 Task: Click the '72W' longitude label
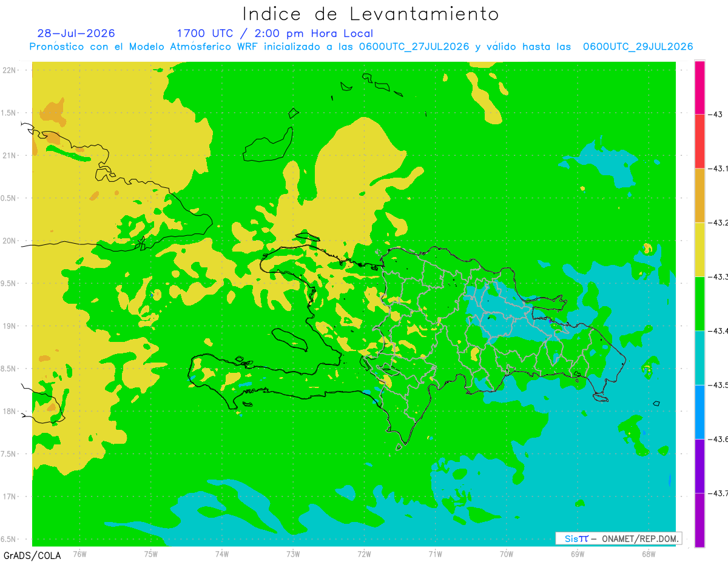tap(364, 554)
